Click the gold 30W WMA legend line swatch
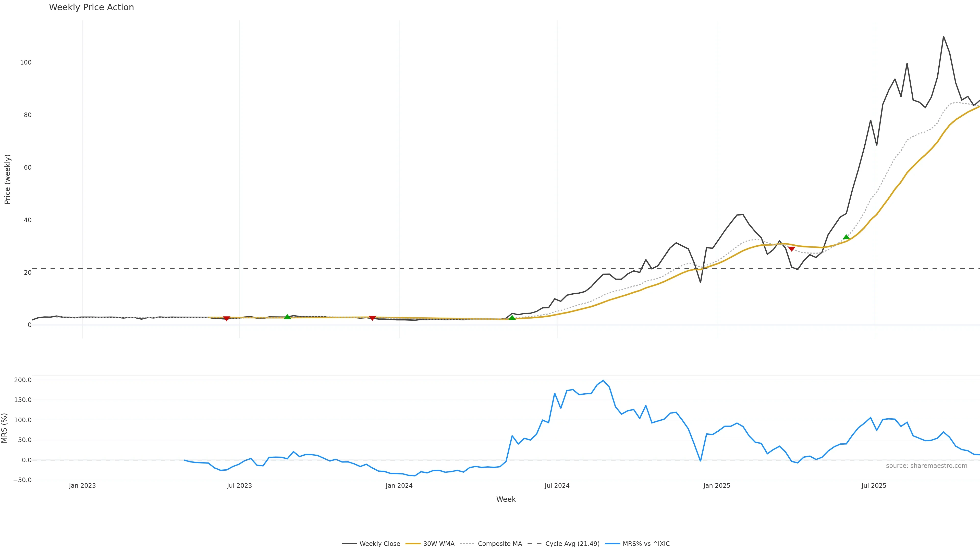 [x=413, y=544]
